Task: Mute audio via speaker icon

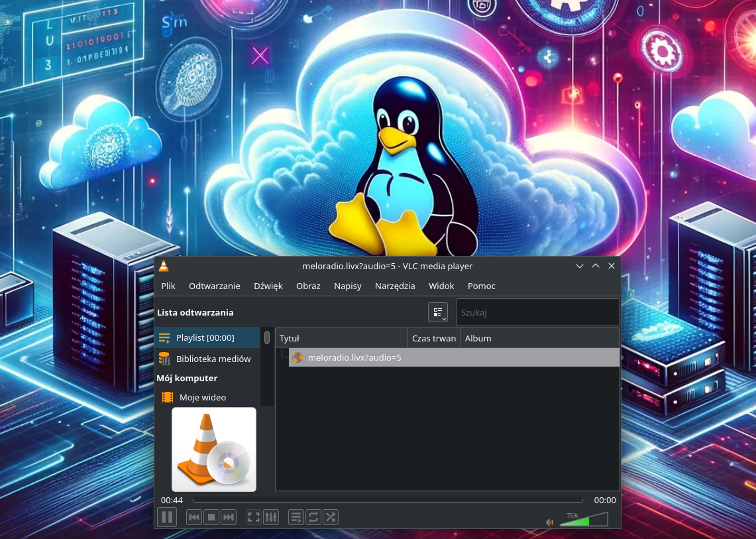Action: point(549,522)
